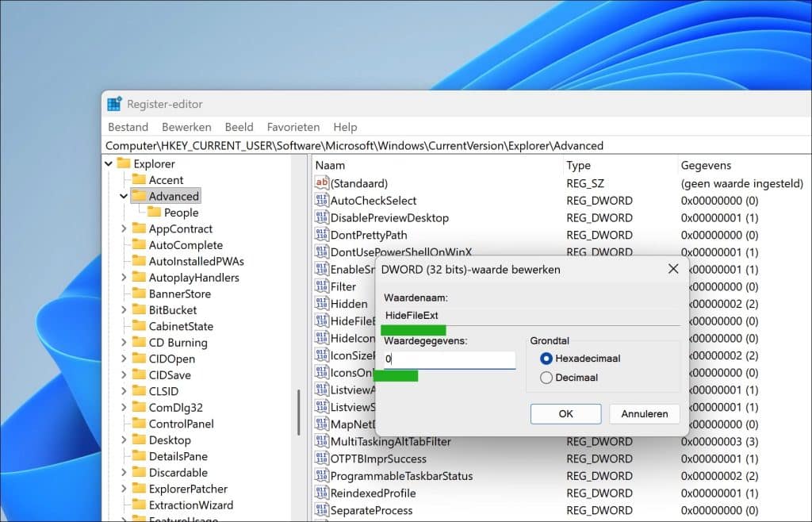Viewport: 812px width, 522px height.
Task: Open the Beeld menu
Action: click(x=239, y=127)
